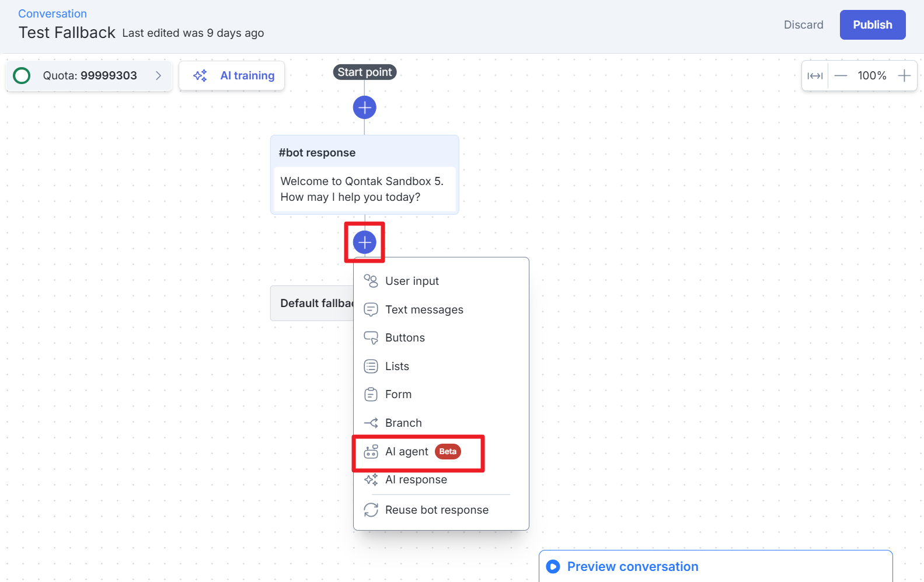Pick Lists from the add menu
Viewport: 924px width, 582px height.
pyautogui.click(x=397, y=366)
